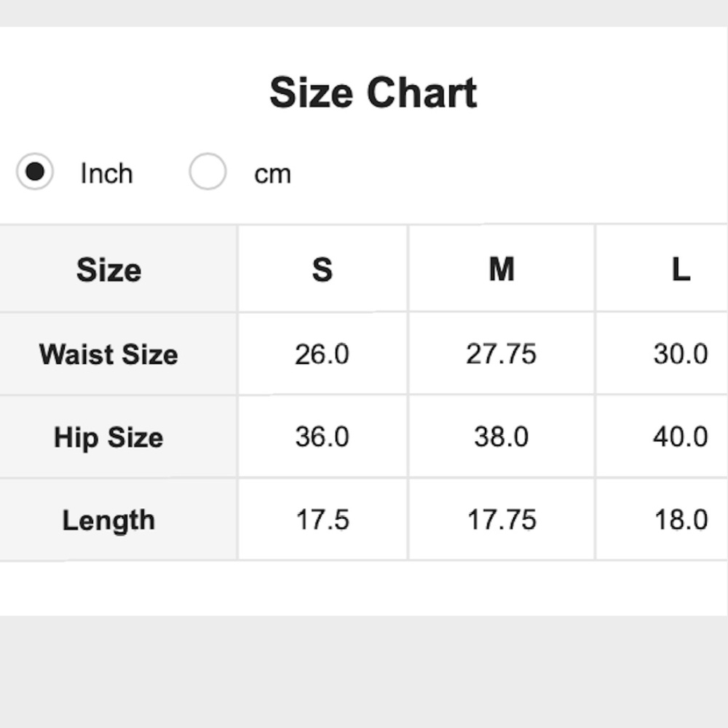Click the Size row header cell

108,269
